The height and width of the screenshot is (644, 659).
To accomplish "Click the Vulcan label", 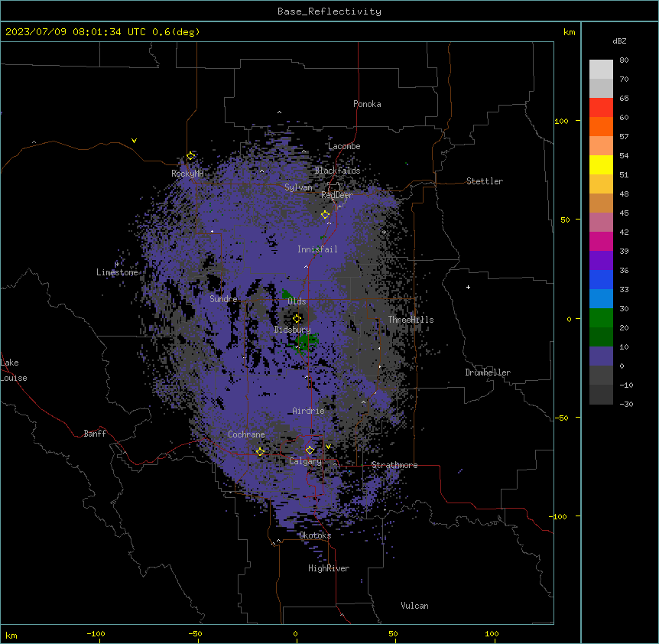I will tap(414, 606).
